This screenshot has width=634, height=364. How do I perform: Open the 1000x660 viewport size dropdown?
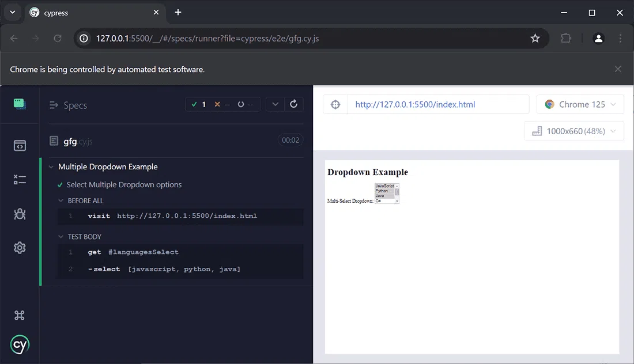tap(574, 131)
